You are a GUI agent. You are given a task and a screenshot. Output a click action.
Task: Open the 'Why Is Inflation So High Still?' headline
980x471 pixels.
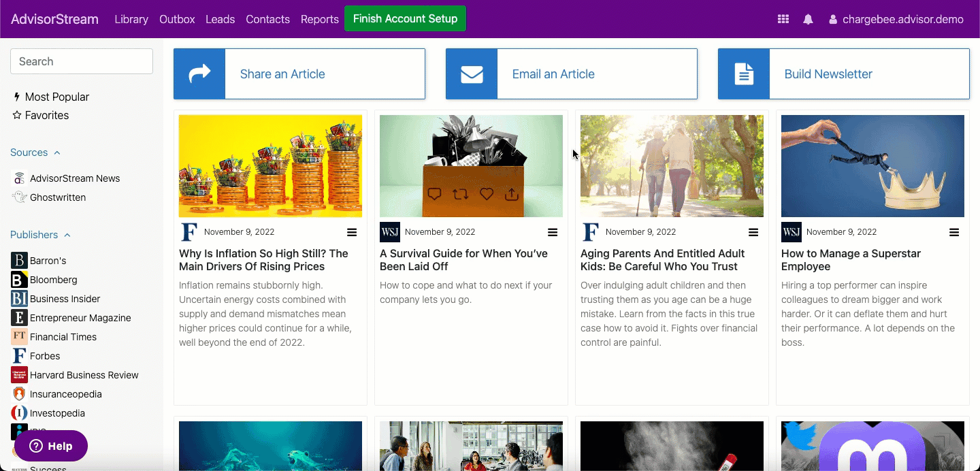pyautogui.click(x=263, y=260)
